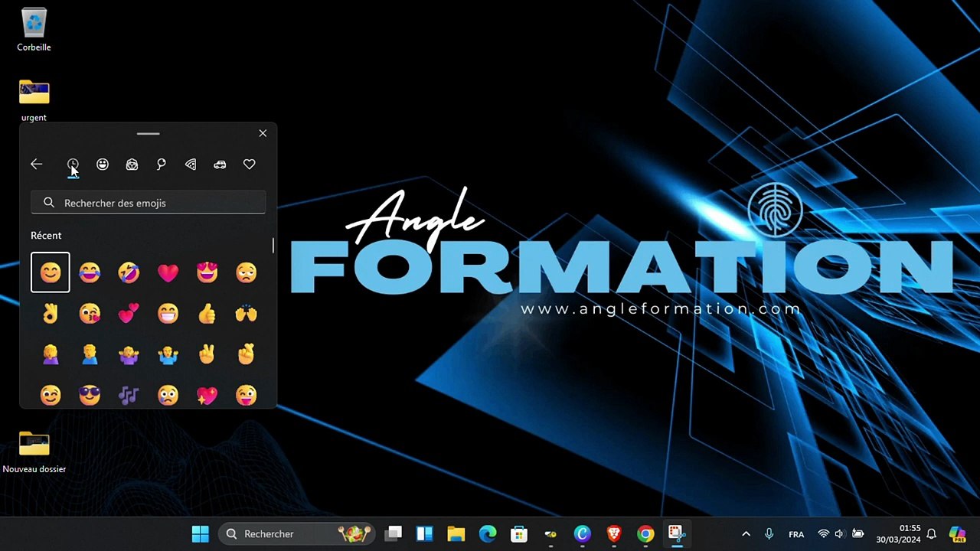Image resolution: width=980 pixels, height=551 pixels.
Task: Pick the man shrugging emoji
Action: tap(168, 354)
